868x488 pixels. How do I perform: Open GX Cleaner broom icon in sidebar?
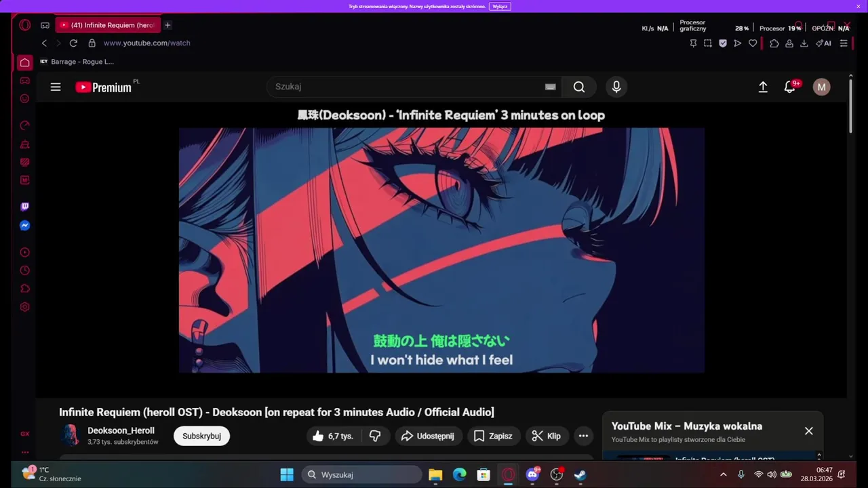25,144
